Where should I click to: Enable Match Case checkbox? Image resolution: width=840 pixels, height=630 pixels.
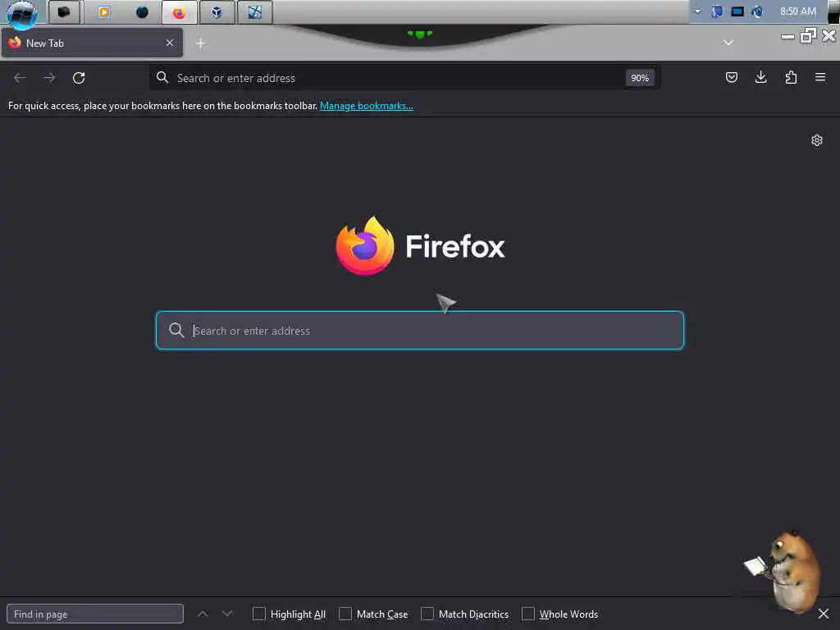tap(345, 614)
